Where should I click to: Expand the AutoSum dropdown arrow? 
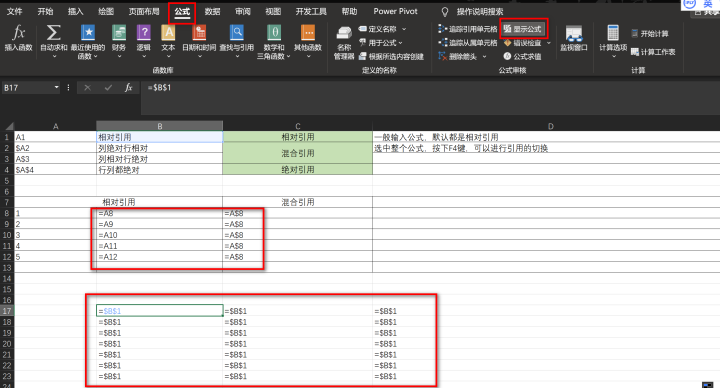tap(54, 56)
